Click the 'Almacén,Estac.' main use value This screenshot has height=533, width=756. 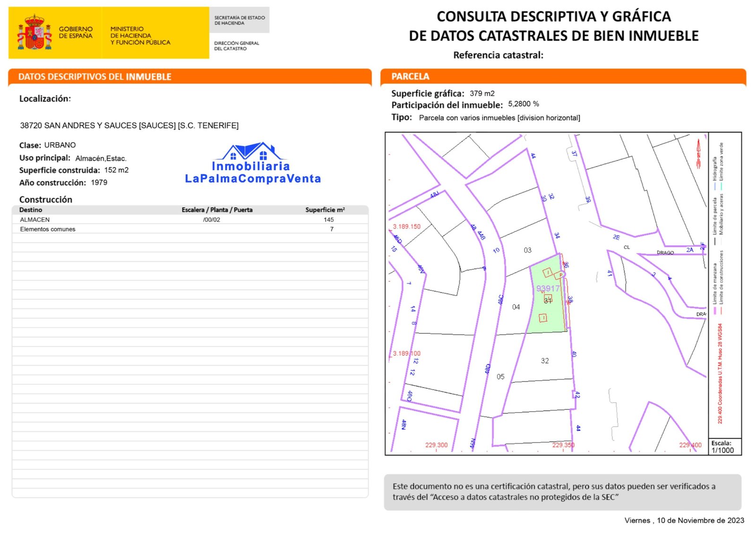(101, 159)
